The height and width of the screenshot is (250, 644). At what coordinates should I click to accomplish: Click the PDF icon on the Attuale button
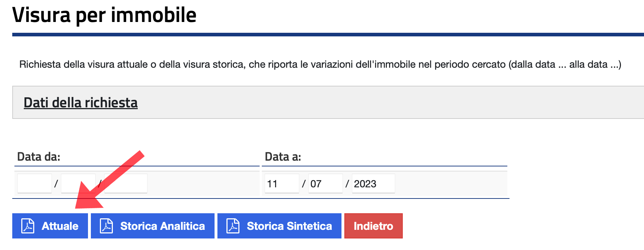[28, 226]
